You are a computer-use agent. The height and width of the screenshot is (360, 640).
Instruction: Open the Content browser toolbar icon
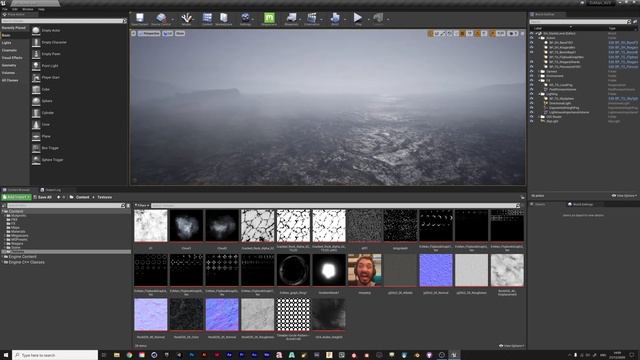207,18
